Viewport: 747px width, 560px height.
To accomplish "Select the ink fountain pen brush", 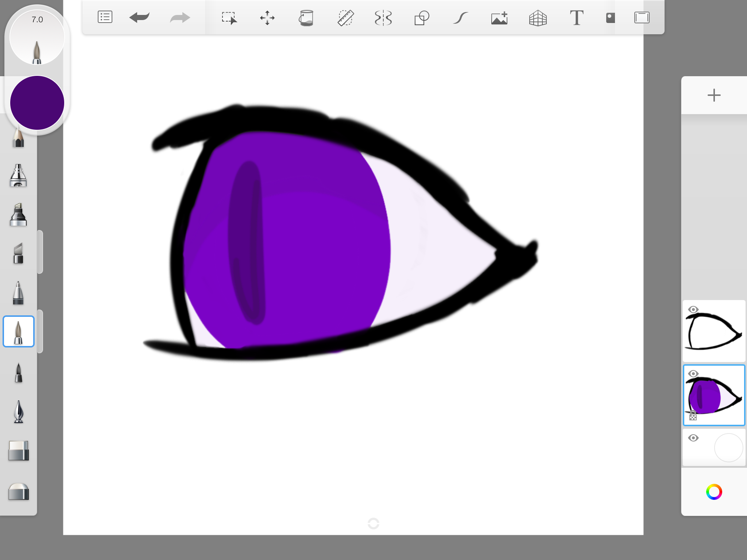I will click(18, 412).
